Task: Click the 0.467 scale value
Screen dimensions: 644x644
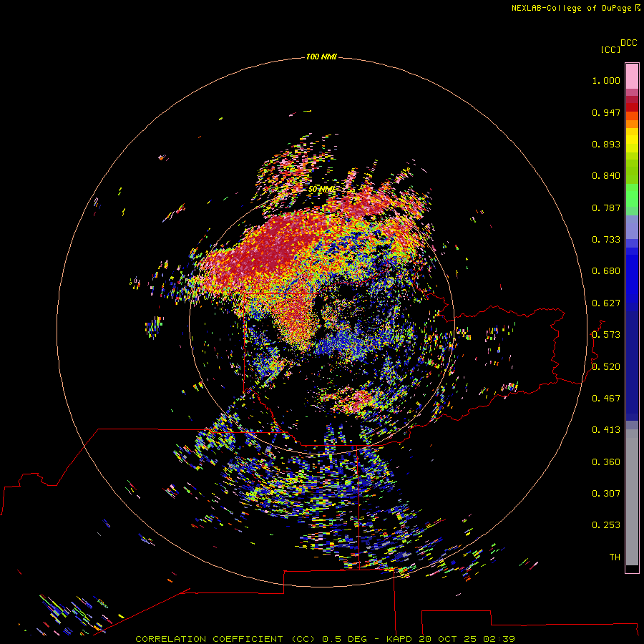Action: click(x=606, y=399)
